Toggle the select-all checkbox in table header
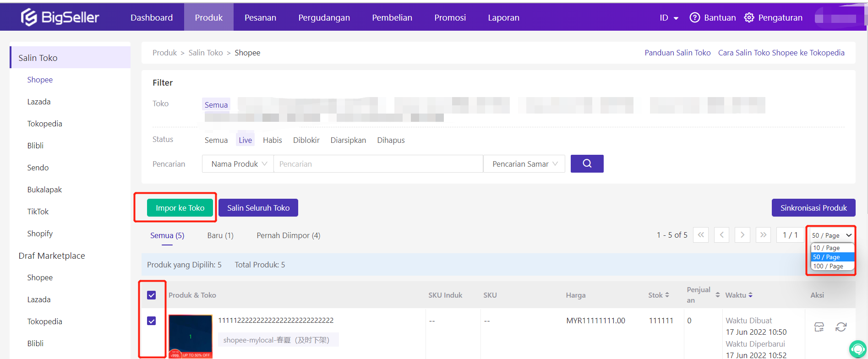The width and height of the screenshot is (868, 359). [152, 295]
